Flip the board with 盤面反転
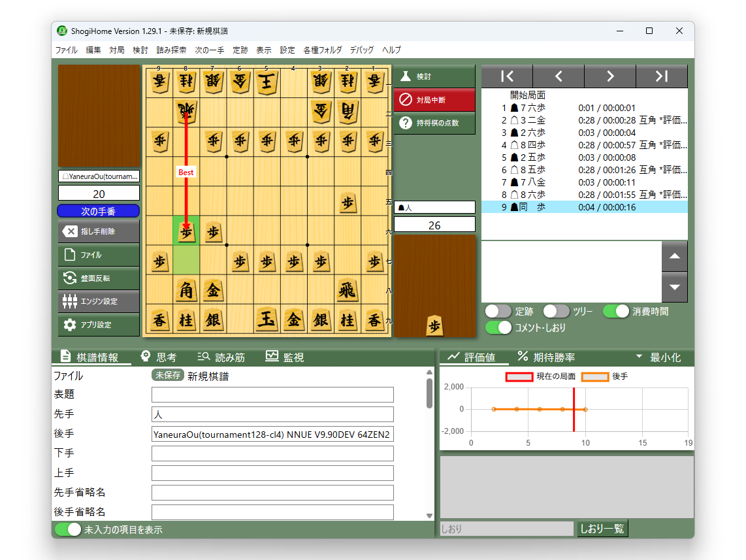The width and height of the screenshot is (746, 560). click(99, 278)
